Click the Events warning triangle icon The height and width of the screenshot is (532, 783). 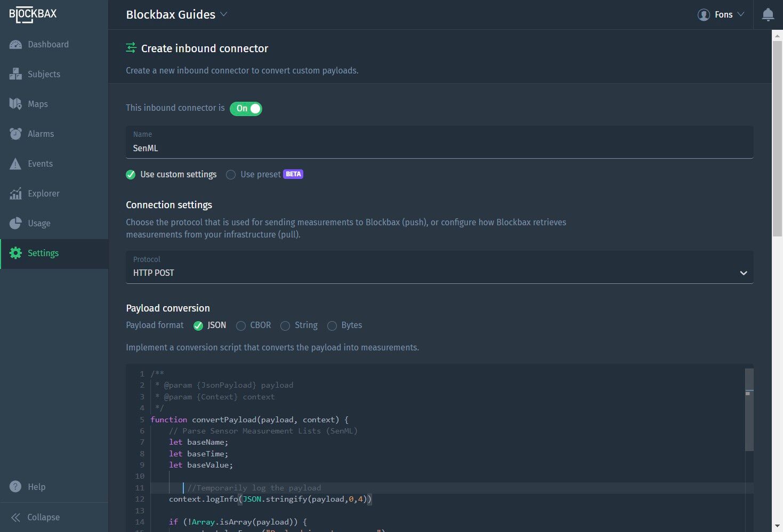pyautogui.click(x=15, y=164)
